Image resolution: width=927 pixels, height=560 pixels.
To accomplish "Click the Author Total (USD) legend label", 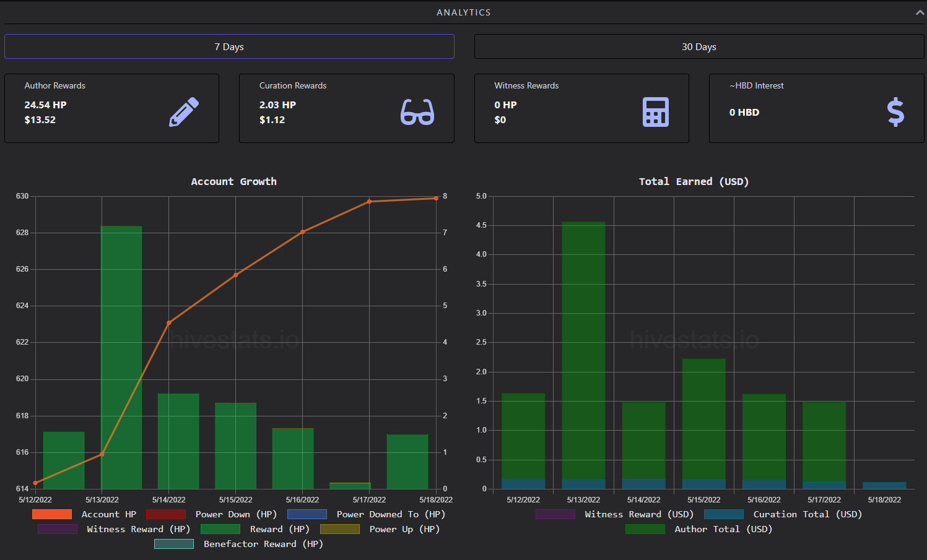I will 724,529.
